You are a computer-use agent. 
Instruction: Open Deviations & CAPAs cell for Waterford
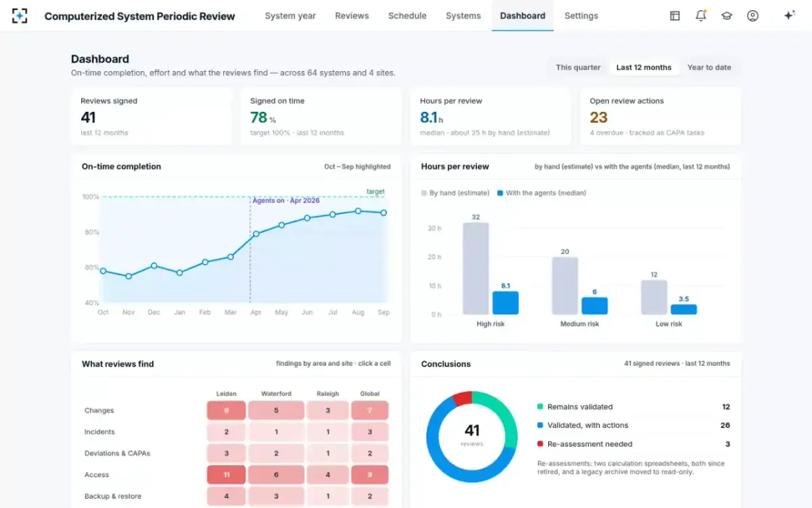click(276, 453)
